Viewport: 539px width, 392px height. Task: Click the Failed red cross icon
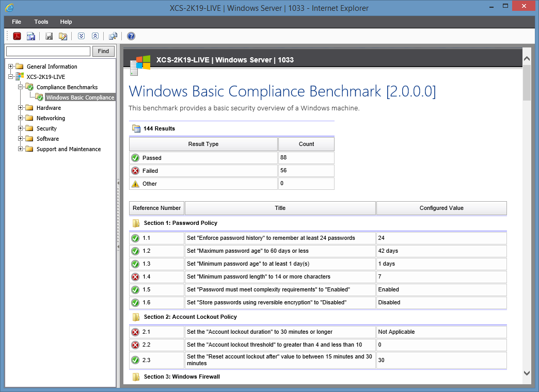tap(135, 170)
